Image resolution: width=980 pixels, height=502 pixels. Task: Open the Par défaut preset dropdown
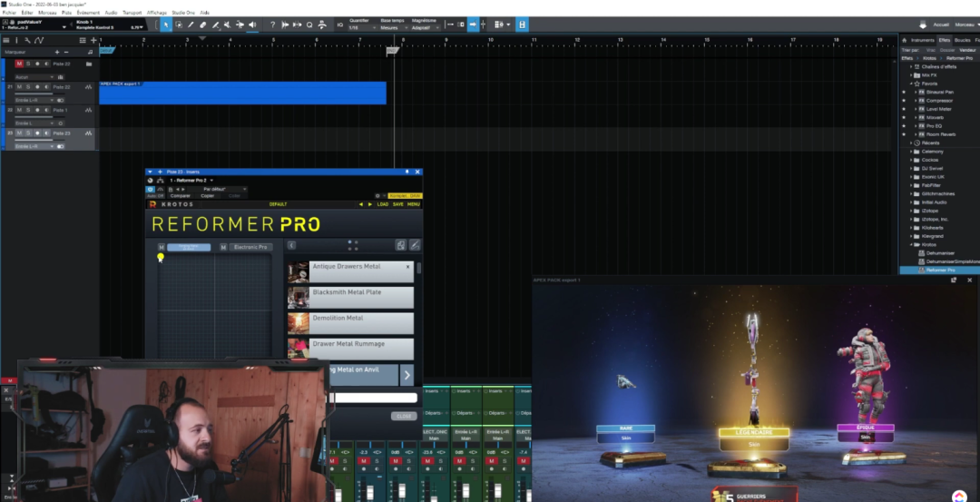point(218,189)
